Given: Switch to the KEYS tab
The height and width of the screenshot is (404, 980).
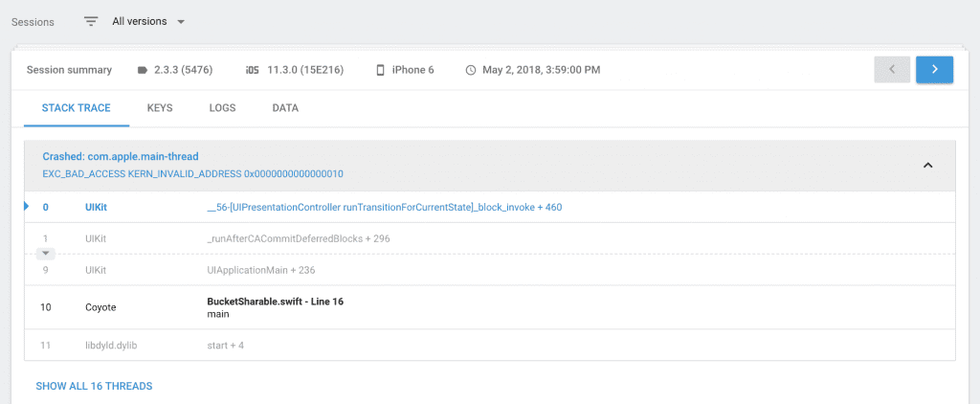Looking at the screenshot, I should pyautogui.click(x=160, y=108).
